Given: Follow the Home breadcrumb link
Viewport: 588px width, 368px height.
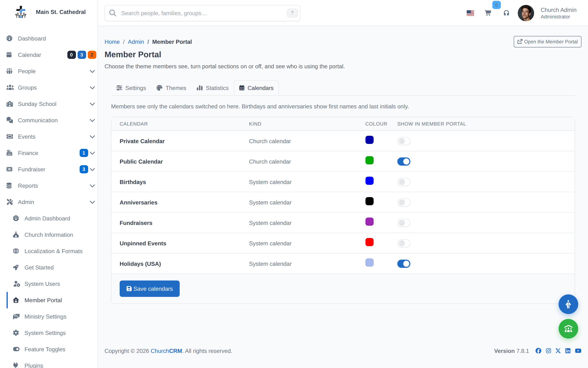Looking at the screenshot, I should coord(112,42).
